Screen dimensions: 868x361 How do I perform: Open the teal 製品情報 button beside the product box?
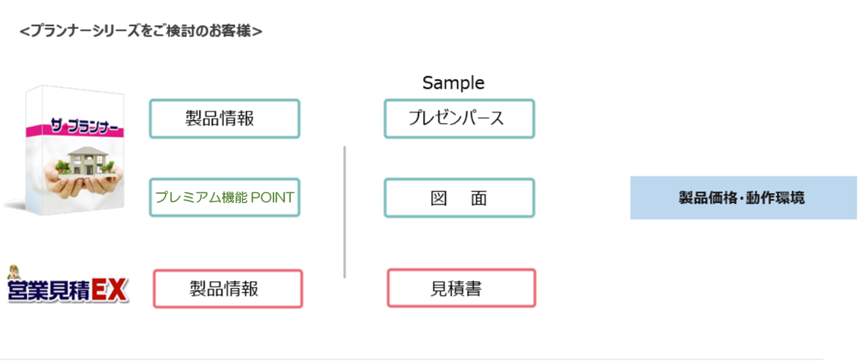click(224, 119)
